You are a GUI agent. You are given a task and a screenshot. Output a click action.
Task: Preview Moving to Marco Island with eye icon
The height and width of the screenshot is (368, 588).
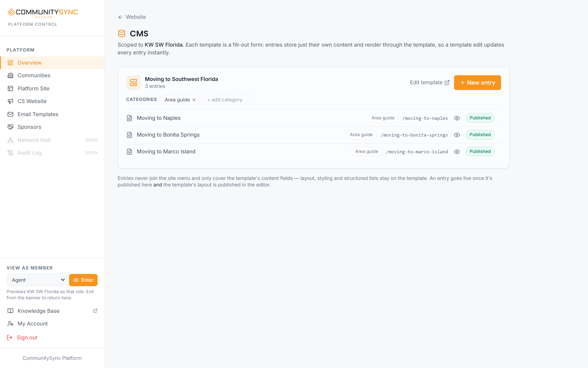[x=457, y=152]
